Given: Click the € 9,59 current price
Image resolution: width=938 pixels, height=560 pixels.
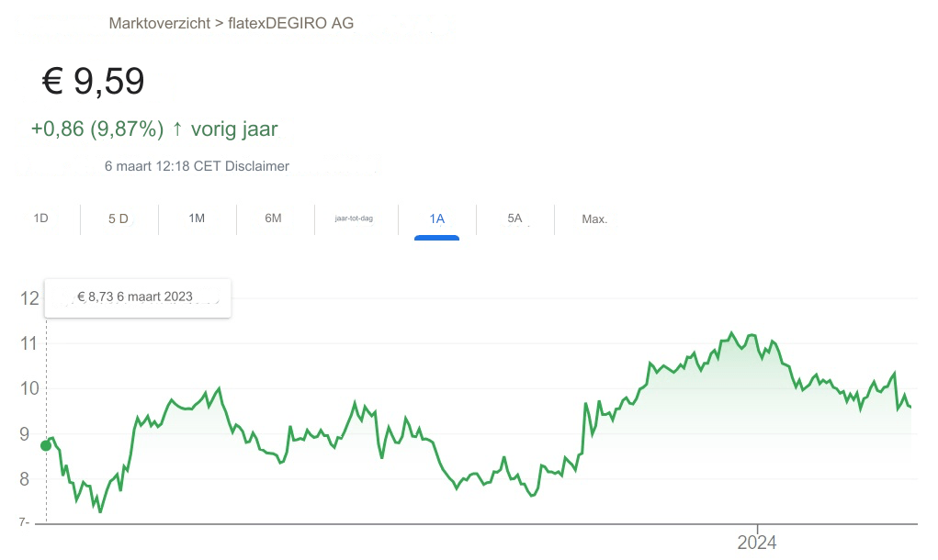Looking at the screenshot, I should tap(94, 82).
